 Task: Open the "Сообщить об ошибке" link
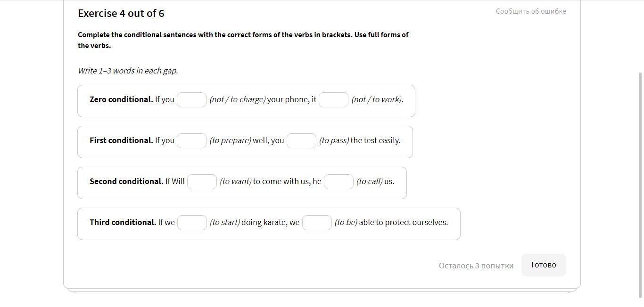[530, 11]
